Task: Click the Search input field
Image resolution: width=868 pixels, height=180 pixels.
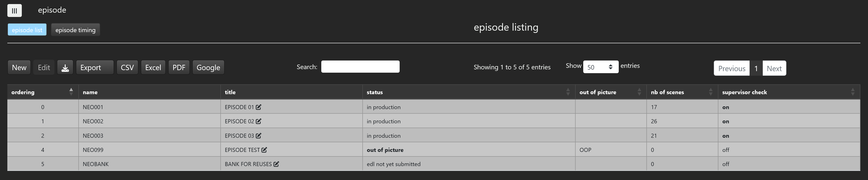Action: point(360,67)
